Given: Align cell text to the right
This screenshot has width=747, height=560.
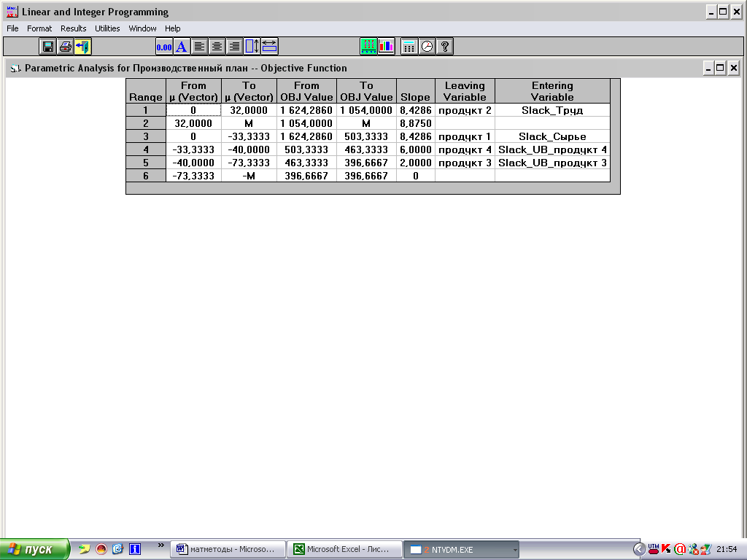Looking at the screenshot, I should click(234, 47).
